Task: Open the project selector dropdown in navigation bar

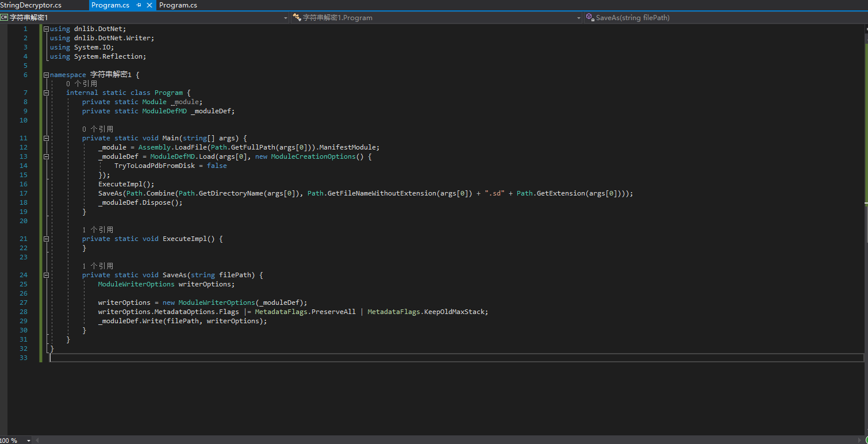Action: point(285,17)
